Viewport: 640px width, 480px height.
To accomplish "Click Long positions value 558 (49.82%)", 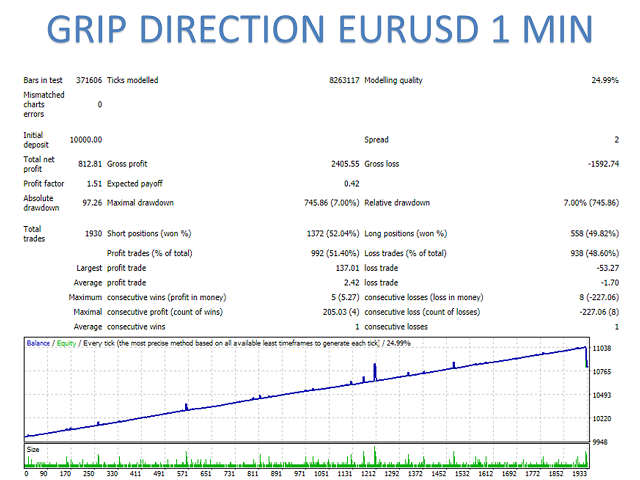I will 595,233.
